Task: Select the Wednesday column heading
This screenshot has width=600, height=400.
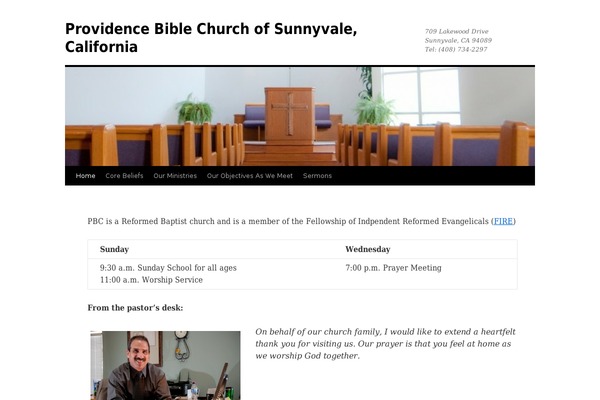Action: coord(368,249)
